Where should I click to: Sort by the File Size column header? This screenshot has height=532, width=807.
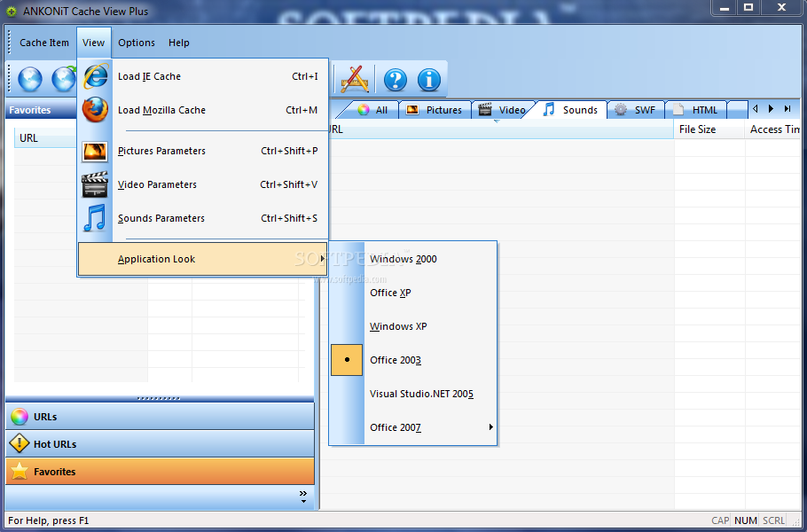pyautogui.click(x=709, y=129)
